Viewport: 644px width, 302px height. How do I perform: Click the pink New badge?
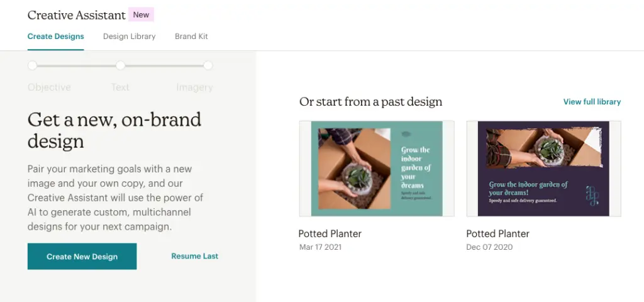(141, 14)
